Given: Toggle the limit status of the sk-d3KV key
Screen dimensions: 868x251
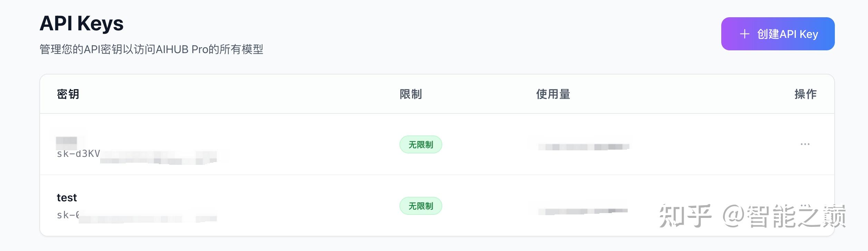Looking at the screenshot, I should point(421,144).
